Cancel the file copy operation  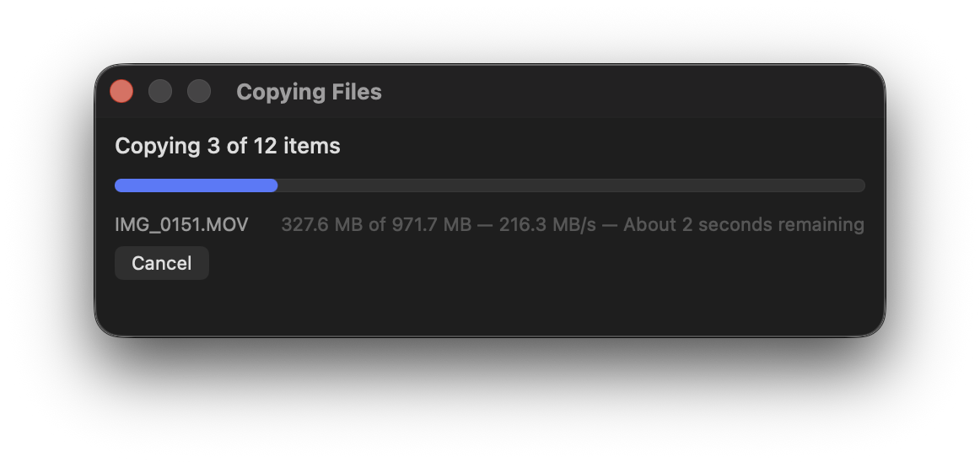point(161,263)
